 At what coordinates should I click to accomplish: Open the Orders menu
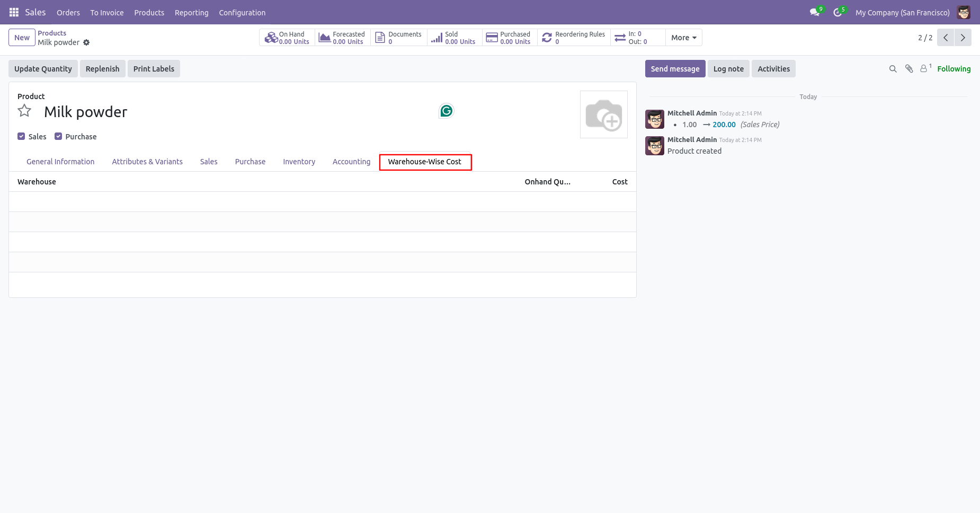(68, 12)
